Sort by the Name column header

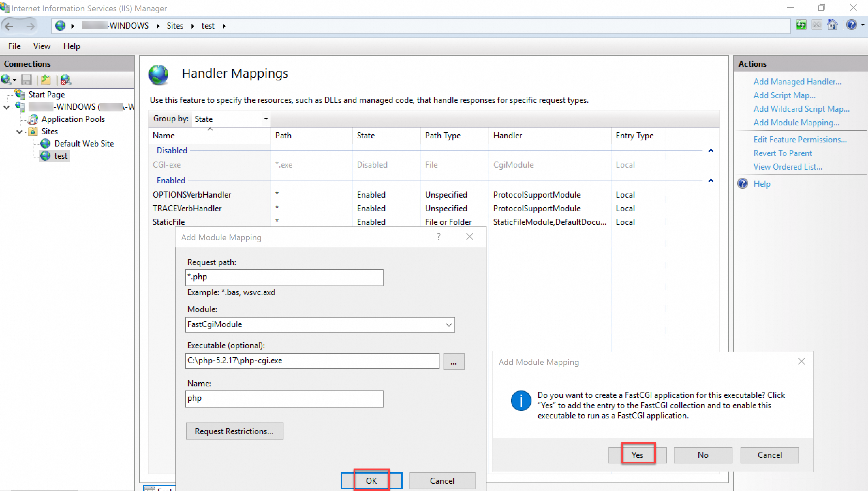[210, 136]
